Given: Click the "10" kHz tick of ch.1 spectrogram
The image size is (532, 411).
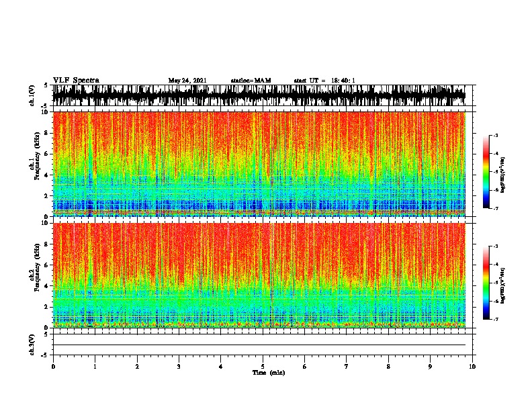Looking at the screenshot, I should pos(46,112).
